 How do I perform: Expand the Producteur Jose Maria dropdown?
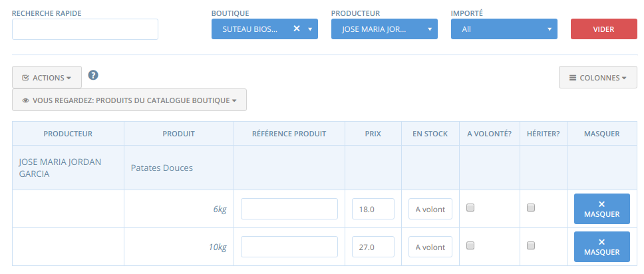[385, 29]
